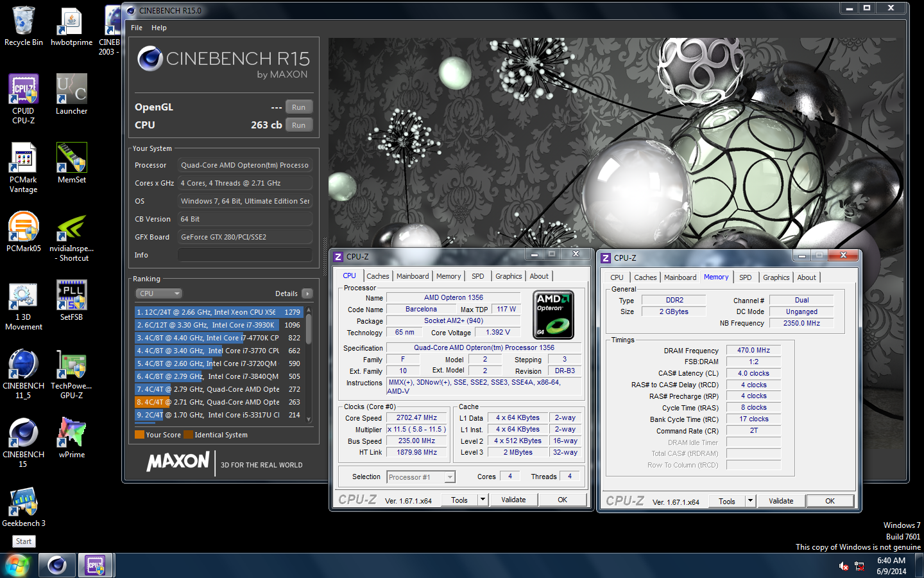924x578 pixels.
Task: Click the MAXON logo at the bottom
Action: [178, 462]
